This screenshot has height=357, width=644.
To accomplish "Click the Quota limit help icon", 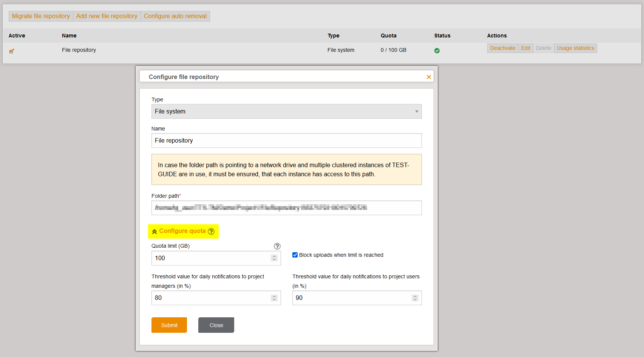I will tap(277, 246).
